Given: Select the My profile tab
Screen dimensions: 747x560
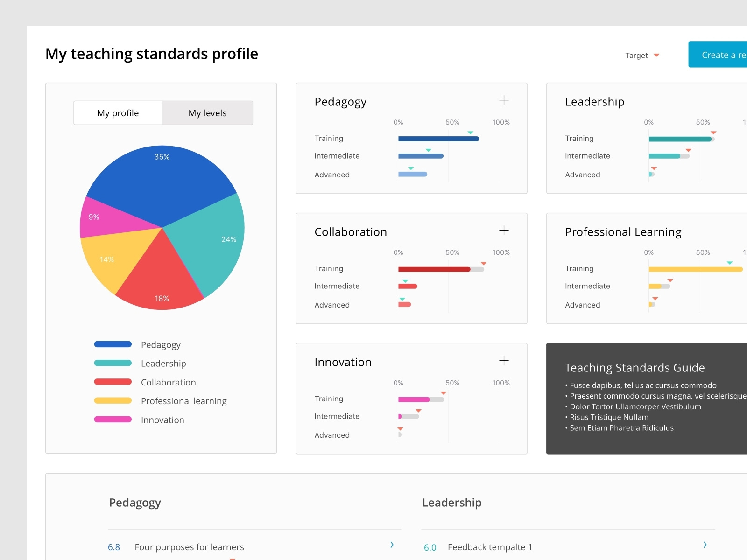Looking at the screenshot, I should click(118, 113).
